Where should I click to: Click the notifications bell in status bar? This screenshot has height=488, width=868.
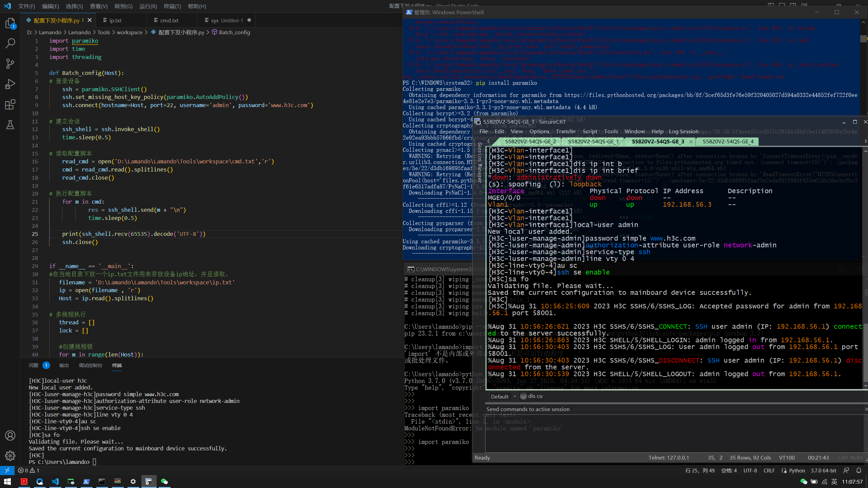(x=859, y=471)
